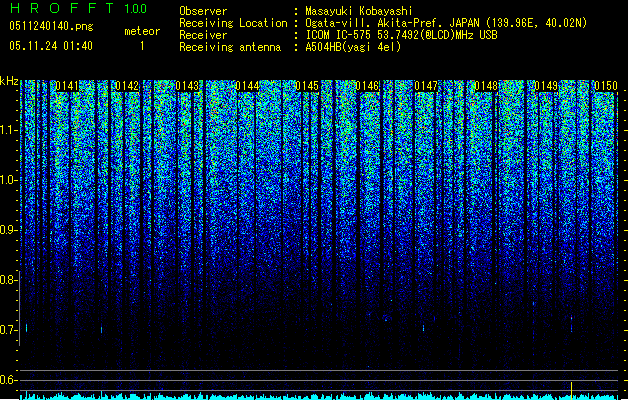Click the meteor count value 1

(142, 46)
